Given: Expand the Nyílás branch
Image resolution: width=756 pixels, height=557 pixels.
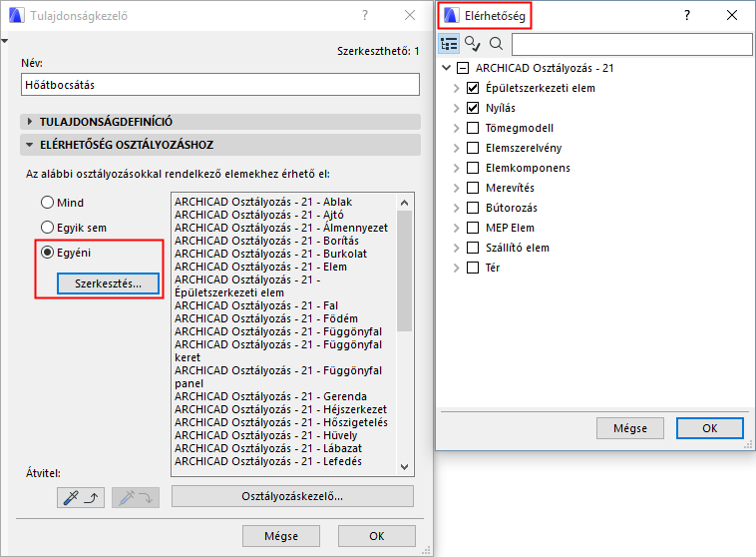Looking at the screenshot, I should click(x=456, y=108).
